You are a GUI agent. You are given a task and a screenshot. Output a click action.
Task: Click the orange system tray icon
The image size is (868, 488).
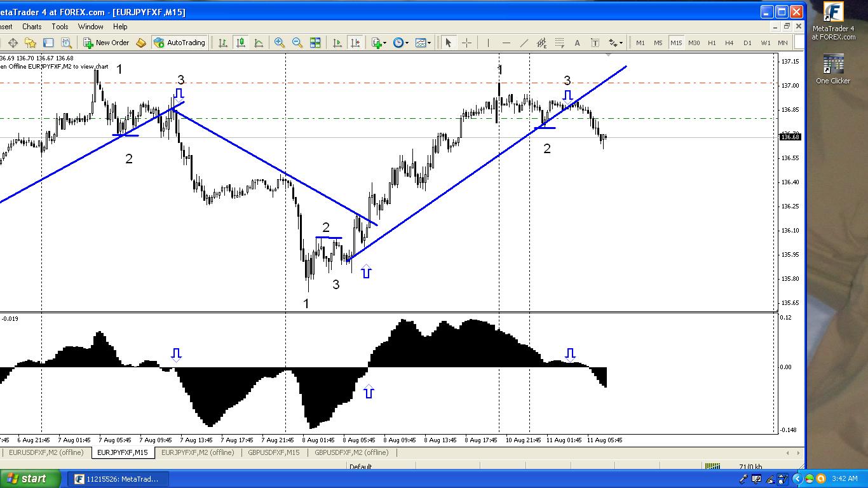[820, 478]
